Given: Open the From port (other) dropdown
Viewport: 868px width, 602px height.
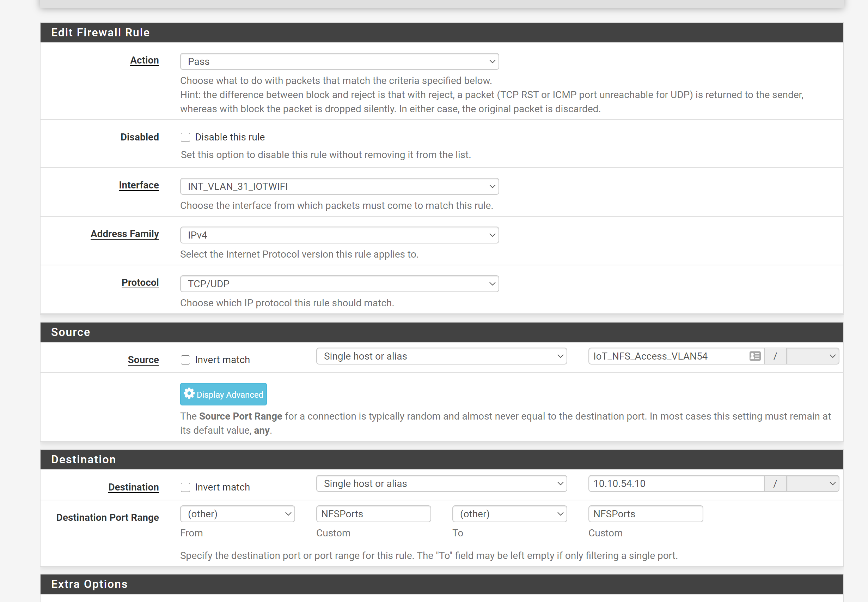Looking at the screenshot, I should pyautogui.click(x=237, y=514).
